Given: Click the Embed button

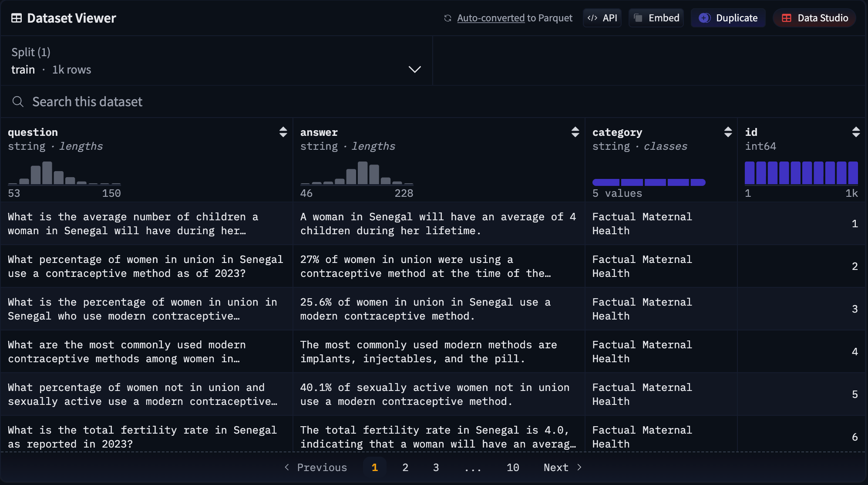Looking at the screenshot, I should (656, 18).
